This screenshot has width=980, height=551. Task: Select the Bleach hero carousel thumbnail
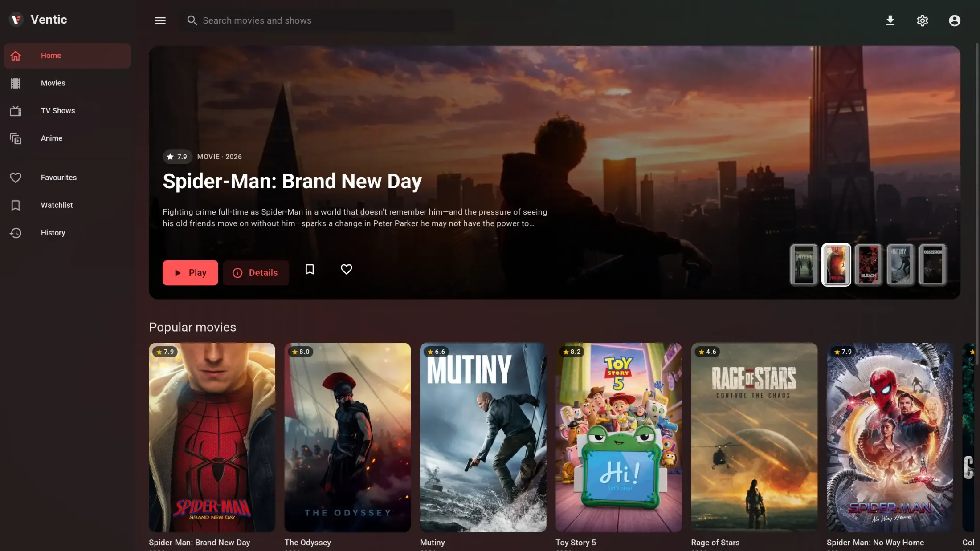pyautogui.click(x=868, y=265)
